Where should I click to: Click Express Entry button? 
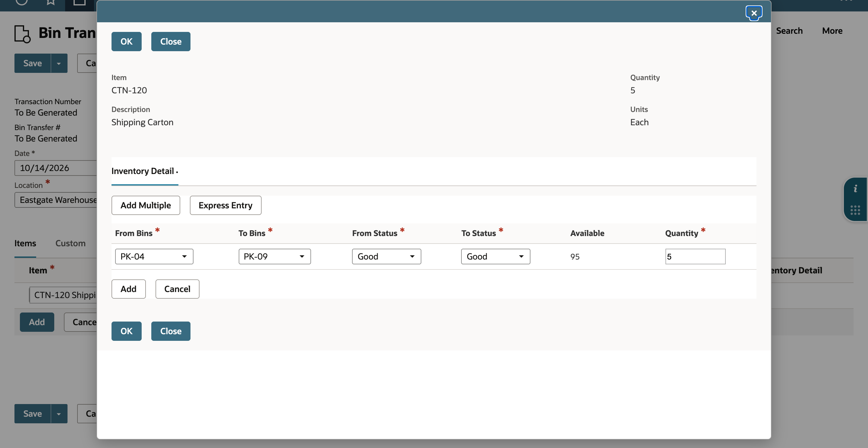click(225, 205)
